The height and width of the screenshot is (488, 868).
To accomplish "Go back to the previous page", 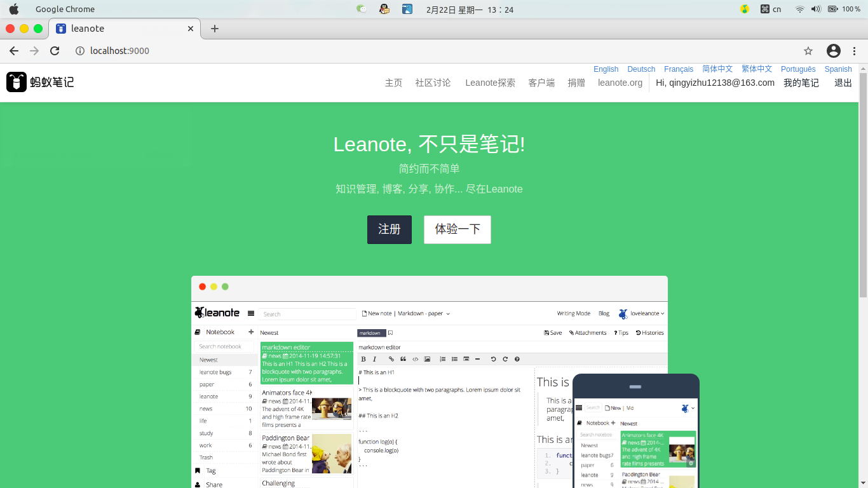I will click(x=14, y=51).
